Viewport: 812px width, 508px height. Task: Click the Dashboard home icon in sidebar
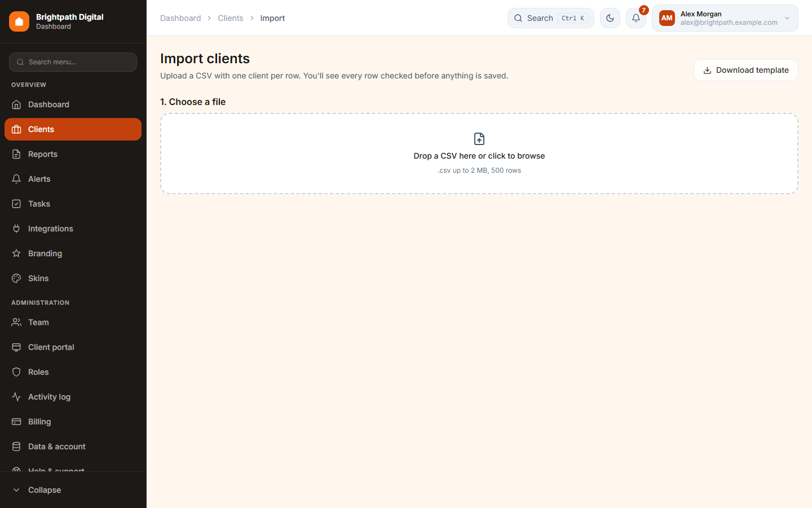coord(16,104)
